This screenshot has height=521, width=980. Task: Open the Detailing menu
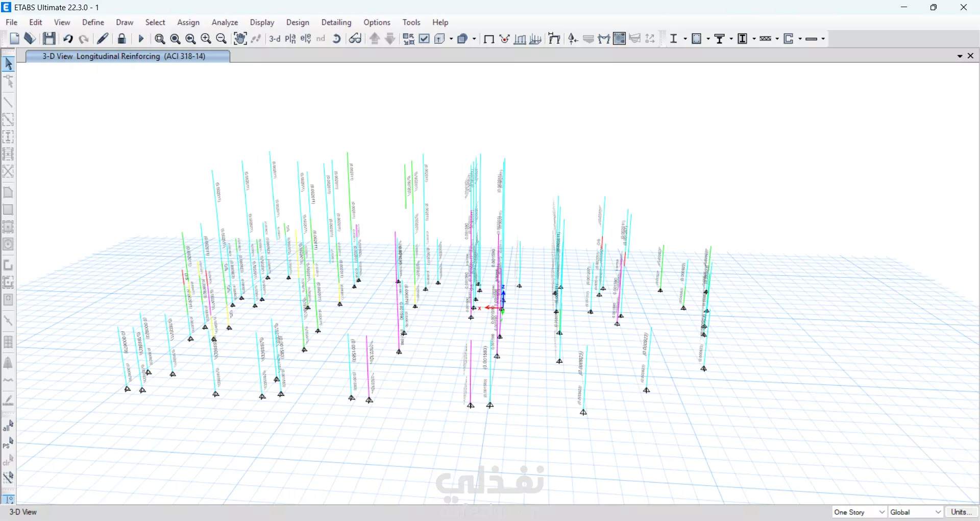pyautogui.click(x=336, y=22)
